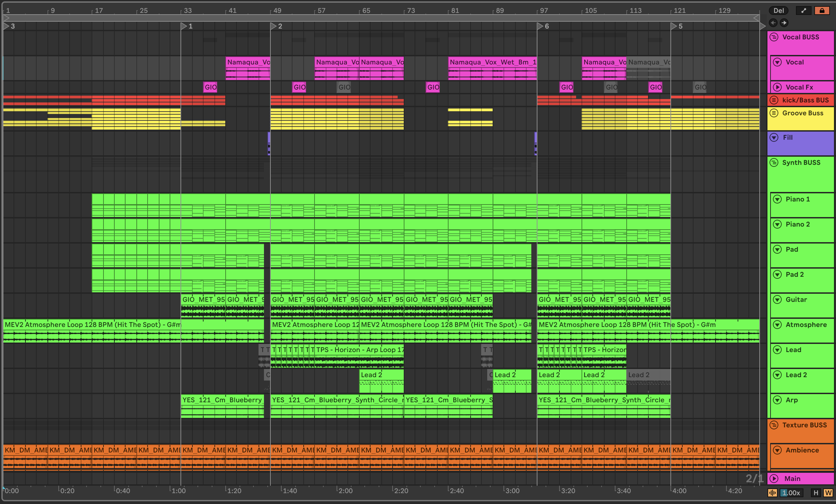This screenshot has width=836, height=504.
Task: Toggle the W optimize width button
Action: [x=828, y=493]
